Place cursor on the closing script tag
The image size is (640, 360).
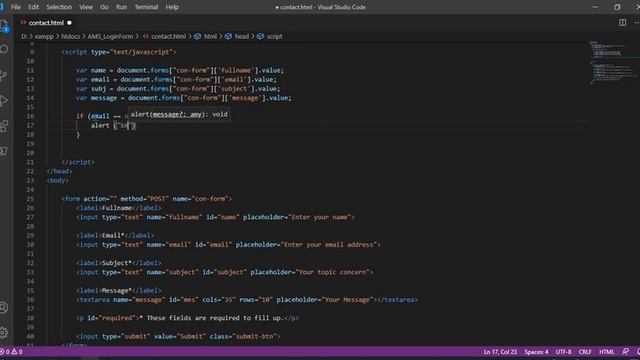78,162
